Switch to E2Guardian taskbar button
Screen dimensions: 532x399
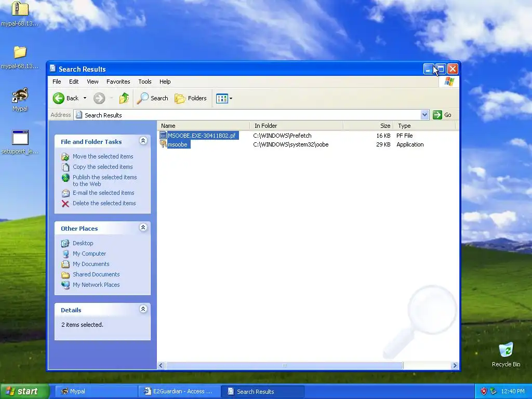click(x=179, y=391)
